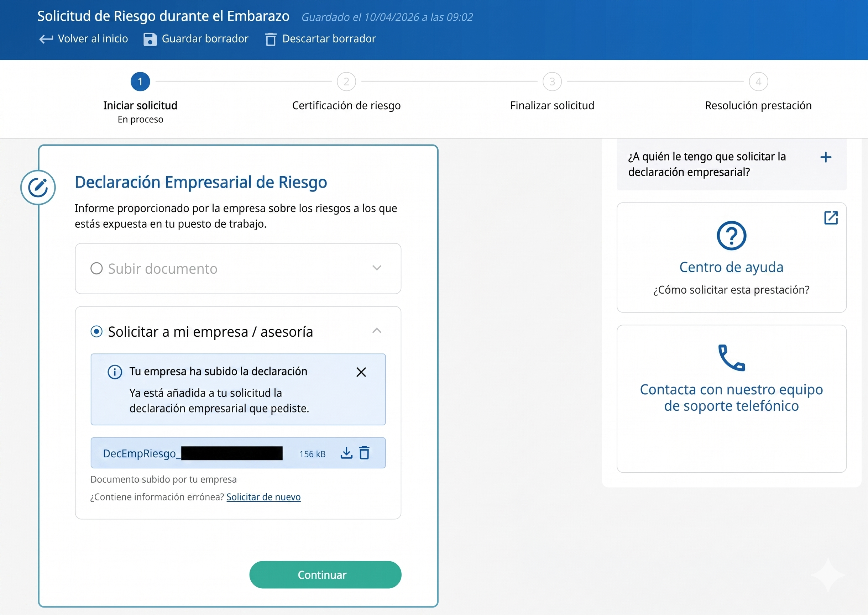Click the external link icon in help card
The height and width of the screenshot is (615, 868).
tap(831, 218)
